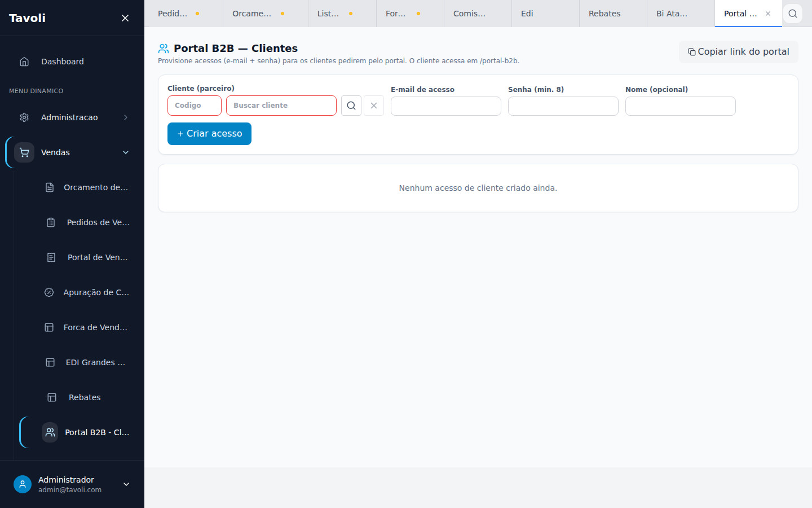Click the Administrador avatar icon
This screenshot has height=508, width=812.
(x=23, y=484)
